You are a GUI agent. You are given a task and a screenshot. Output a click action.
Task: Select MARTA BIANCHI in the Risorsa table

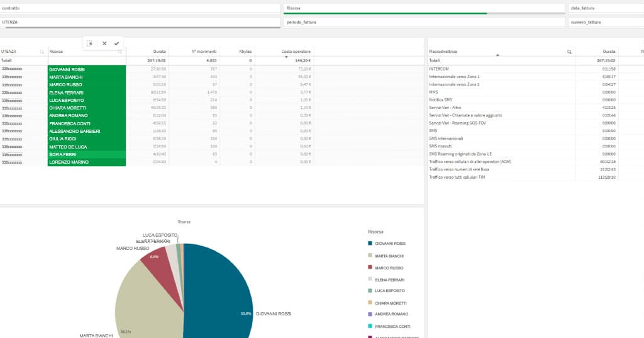pyautogui.click(x=87, y=77)
